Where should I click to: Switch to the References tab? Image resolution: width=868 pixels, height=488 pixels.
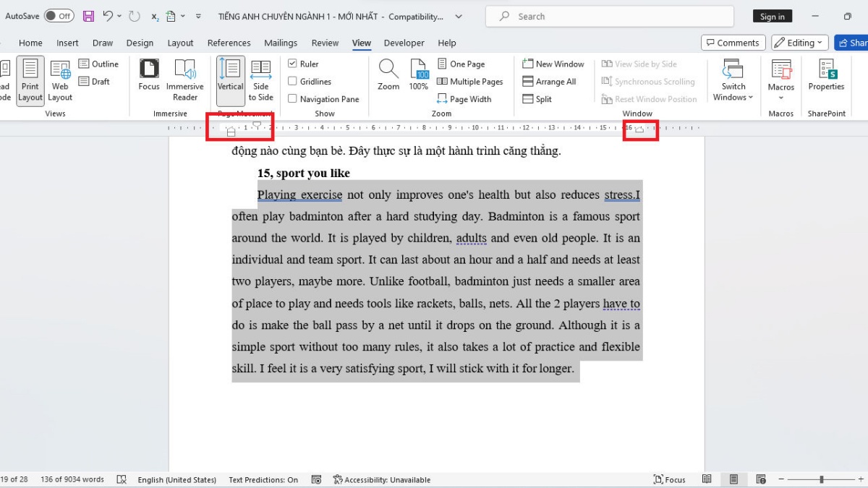pyautogui.click(x=229, y=43)
